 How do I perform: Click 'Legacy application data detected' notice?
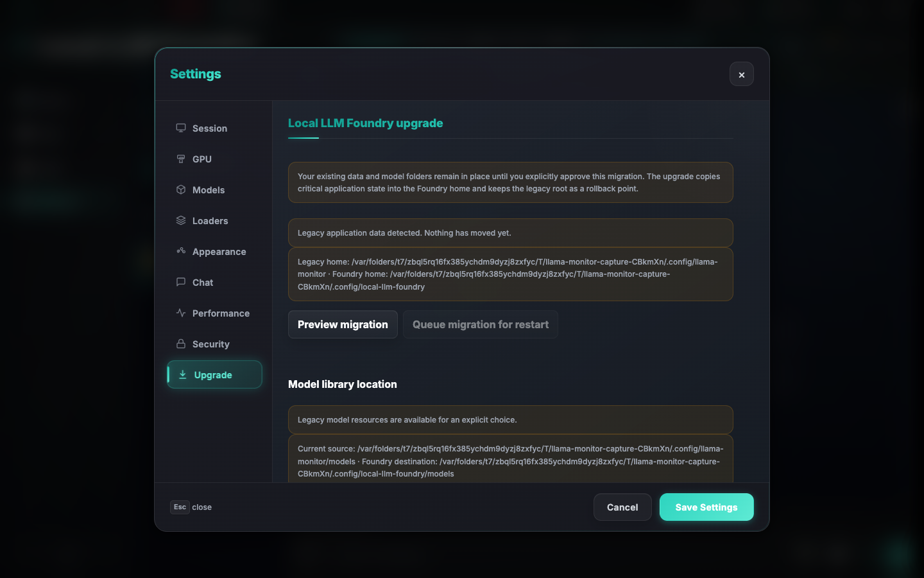pos(511,232)
